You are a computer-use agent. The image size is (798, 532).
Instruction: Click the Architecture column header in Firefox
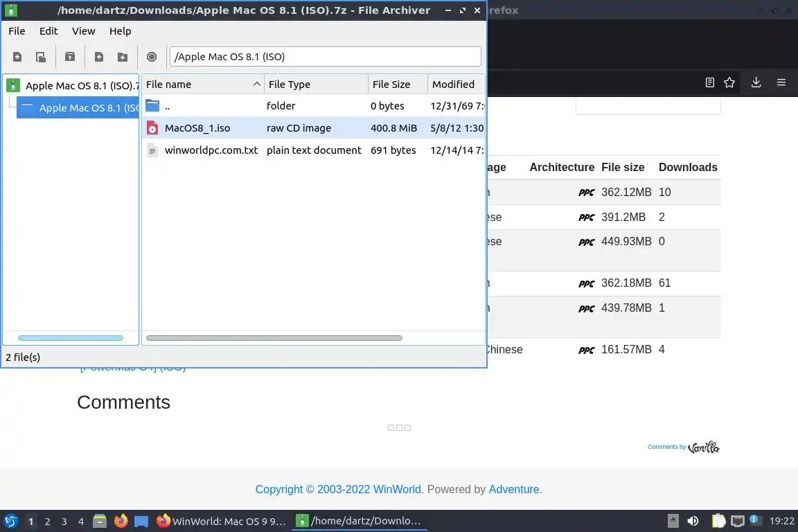coord(562,167)
